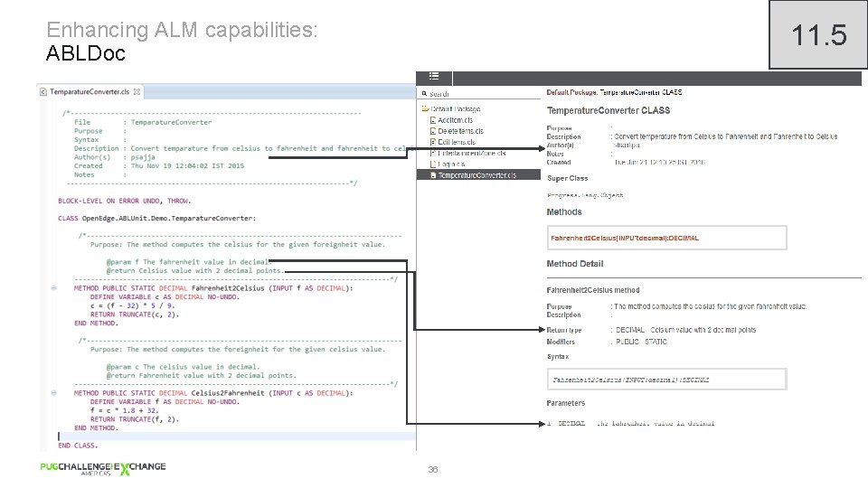Screen dimensions: 868x488
Task: Click the Login.cls file icon
Action: (x=433, y=164)
